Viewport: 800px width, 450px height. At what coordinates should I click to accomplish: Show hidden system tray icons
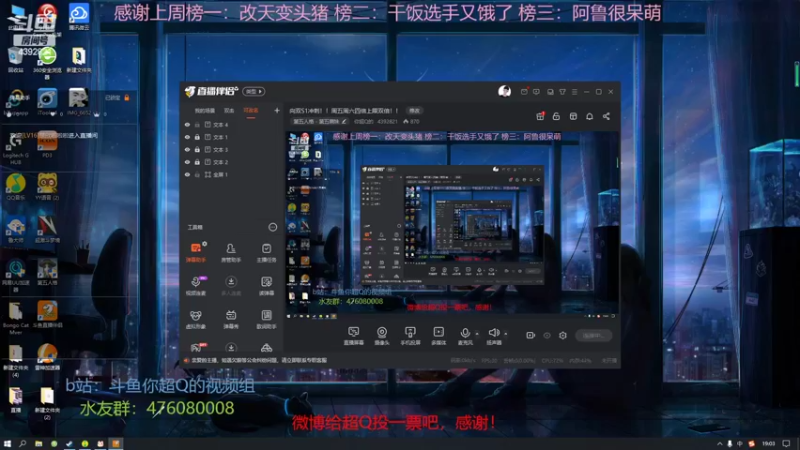[x=719, y=444]
